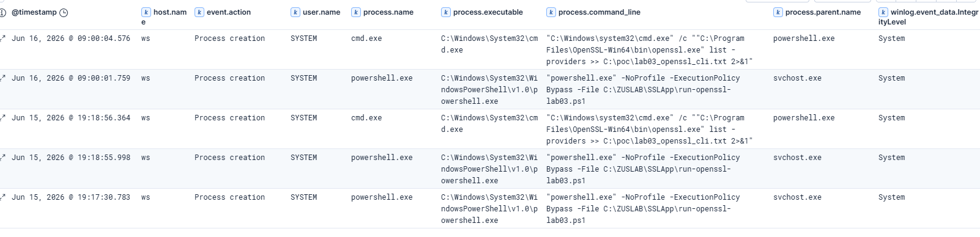This screenshot has height=237, width=980.
Task: Select timestamp Jun 15, 2026 @ 19:18:55.998
Action: point(71,158)
